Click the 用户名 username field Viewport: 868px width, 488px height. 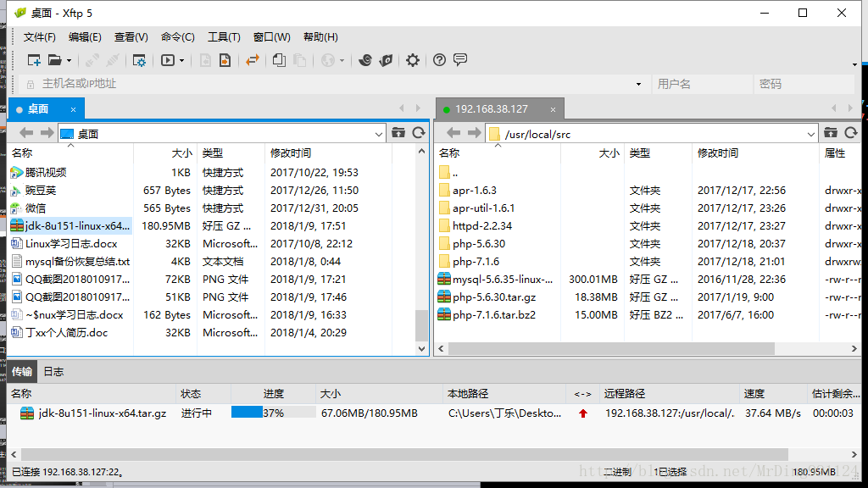point(702,84)
